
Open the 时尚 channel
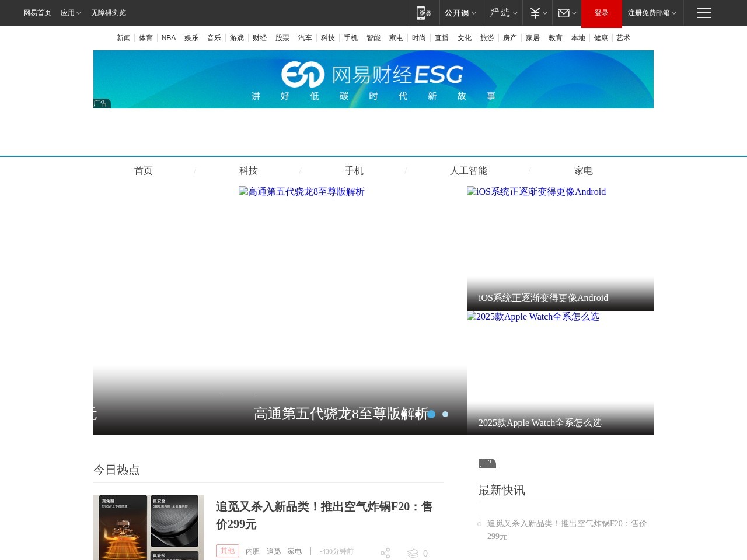tap(419, 38)
